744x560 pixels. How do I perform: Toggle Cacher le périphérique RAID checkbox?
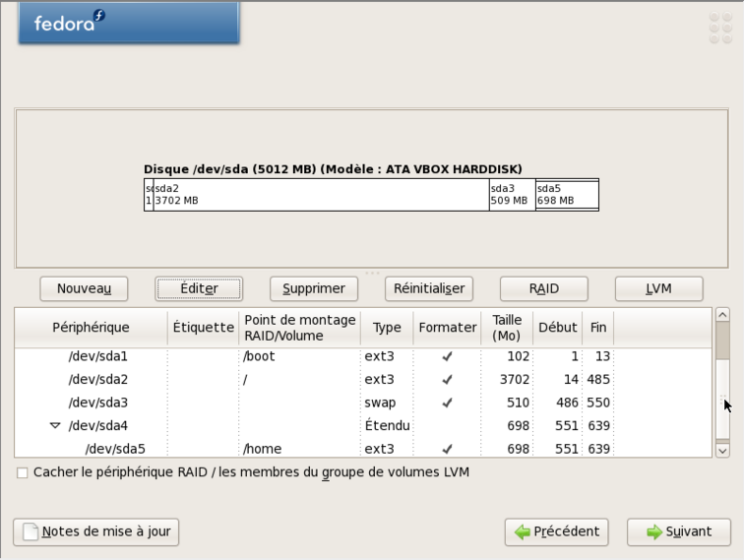23,472
